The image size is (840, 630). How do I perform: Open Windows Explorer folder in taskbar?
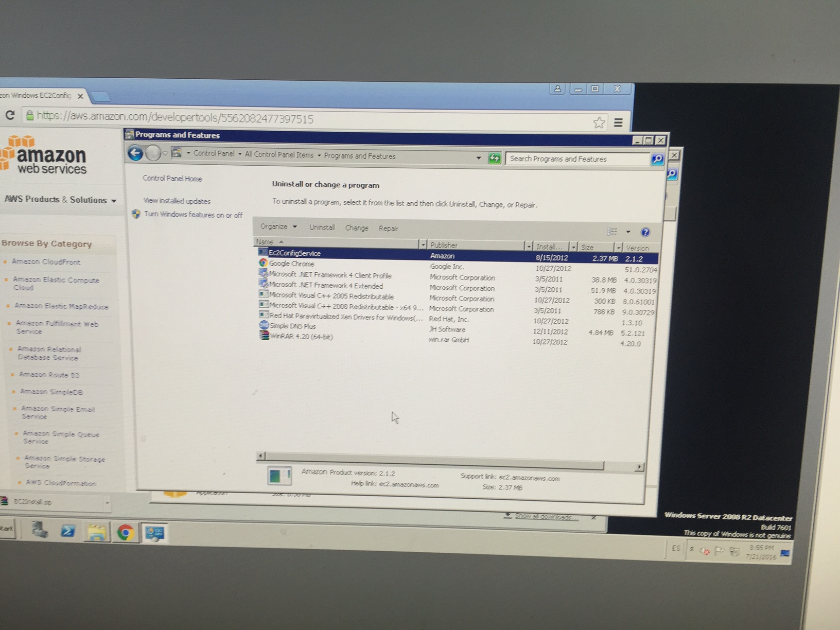coord(96,532)
